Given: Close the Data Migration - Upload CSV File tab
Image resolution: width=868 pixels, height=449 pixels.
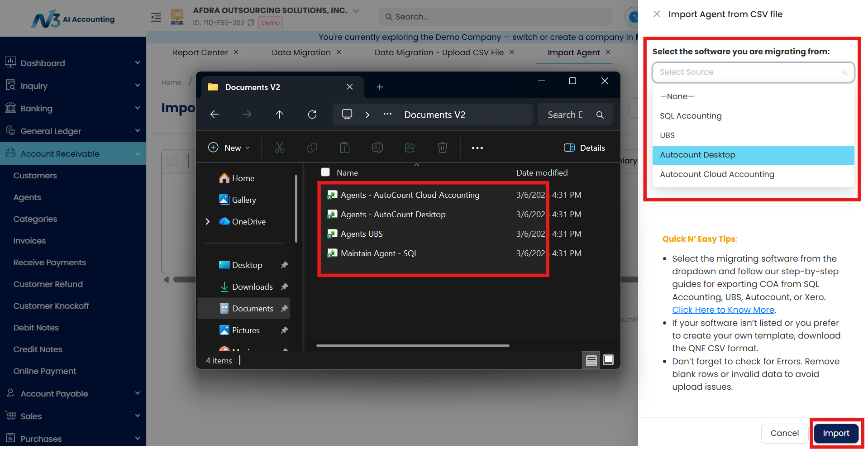Looking at the screenshot, I should pos(512,52).
